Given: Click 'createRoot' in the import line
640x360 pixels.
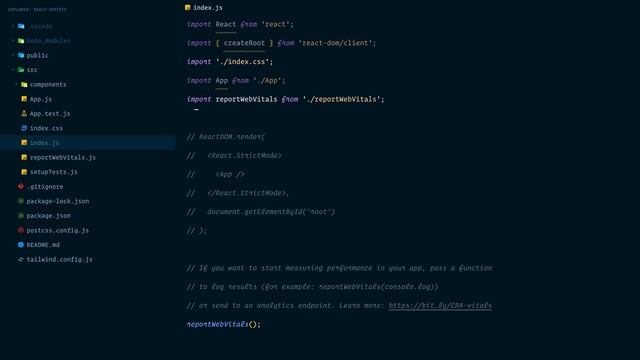Looking at the screenshot, I should 244,43.
